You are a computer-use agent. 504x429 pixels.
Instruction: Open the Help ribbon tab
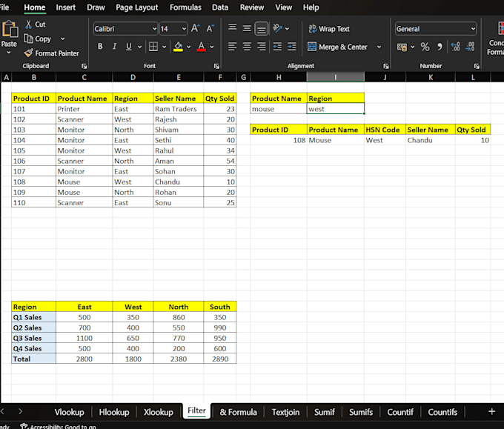(x=311, y=7)
